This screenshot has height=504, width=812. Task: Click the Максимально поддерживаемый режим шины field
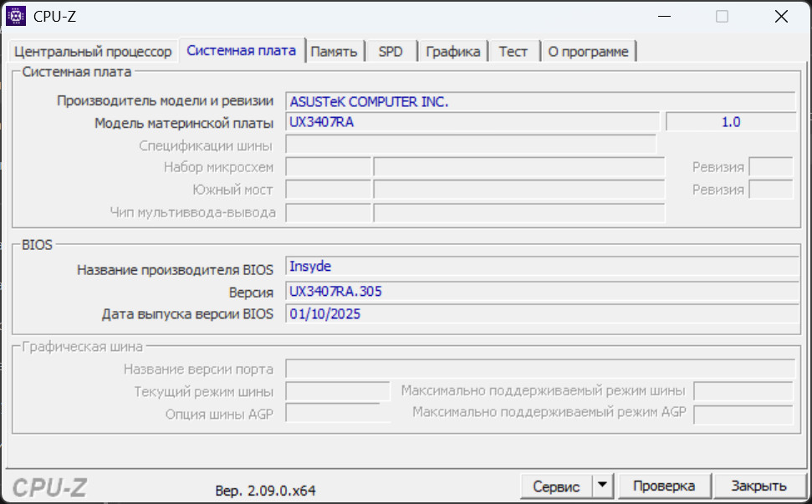tap(743, 391)
